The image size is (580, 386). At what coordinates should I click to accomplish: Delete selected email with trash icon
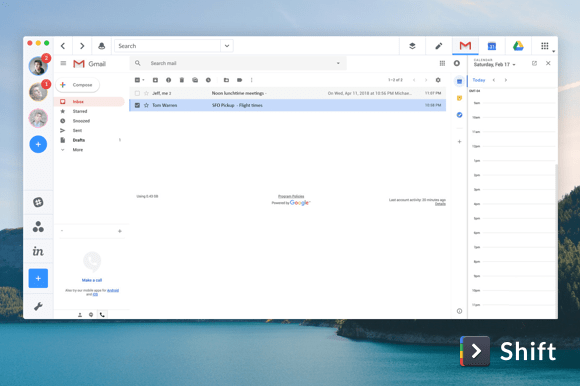[x=182, y=80]
